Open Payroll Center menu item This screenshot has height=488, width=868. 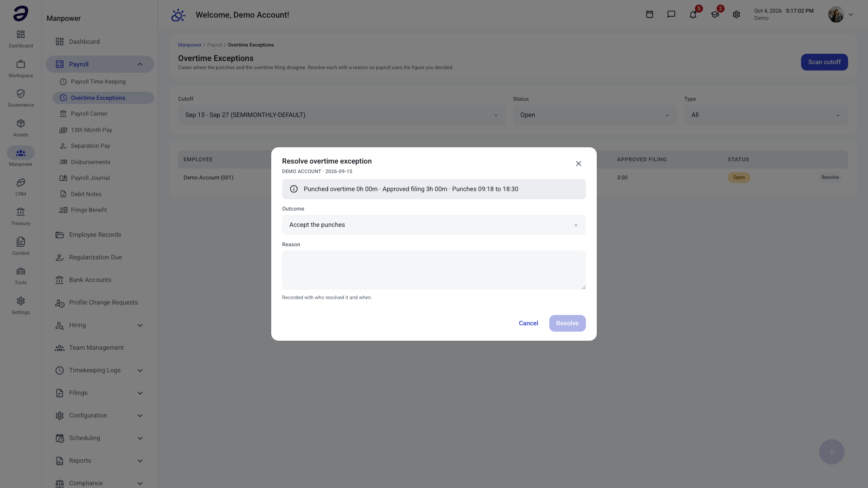(103, 114)
